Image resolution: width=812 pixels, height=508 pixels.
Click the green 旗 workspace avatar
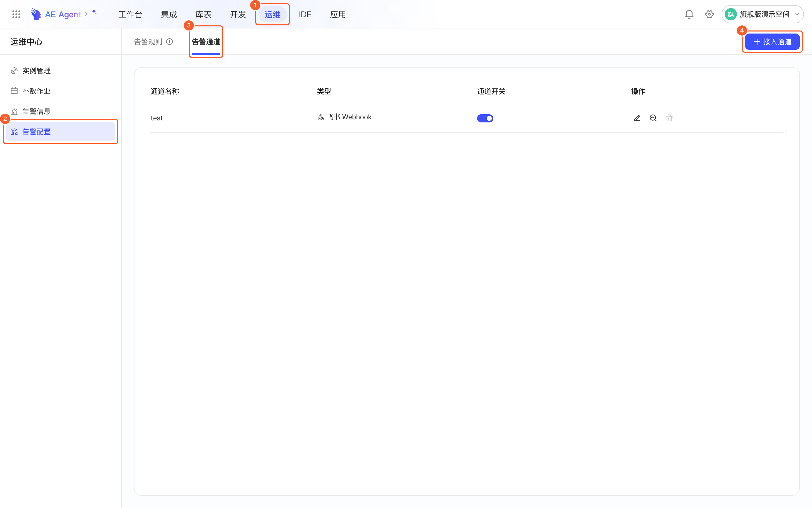pos(731,14)
